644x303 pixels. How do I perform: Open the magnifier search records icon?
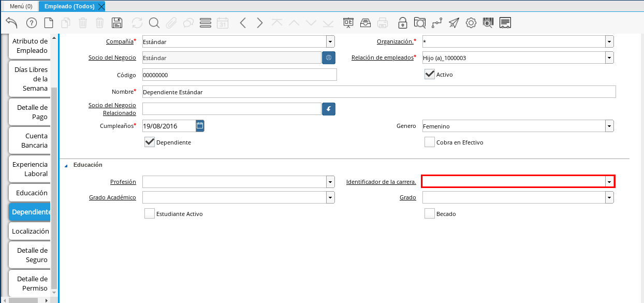pyautogui.click(x=154, y=23)
